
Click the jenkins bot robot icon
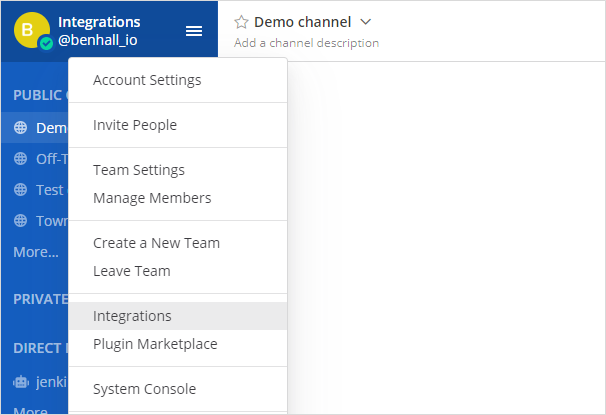(21, 382)
